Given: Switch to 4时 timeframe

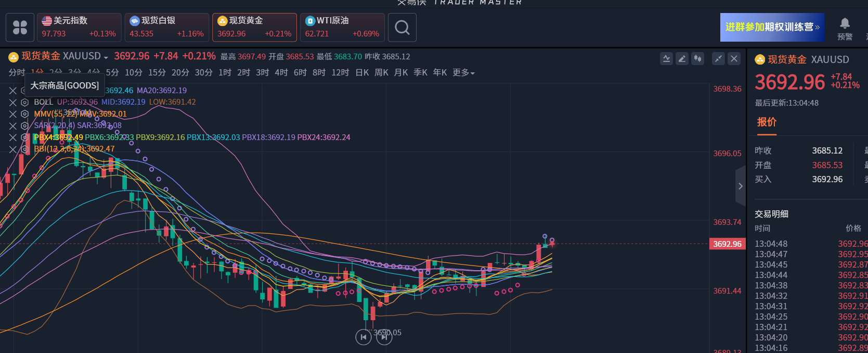Looking at the screenshot, I should (x=281, y=72).
